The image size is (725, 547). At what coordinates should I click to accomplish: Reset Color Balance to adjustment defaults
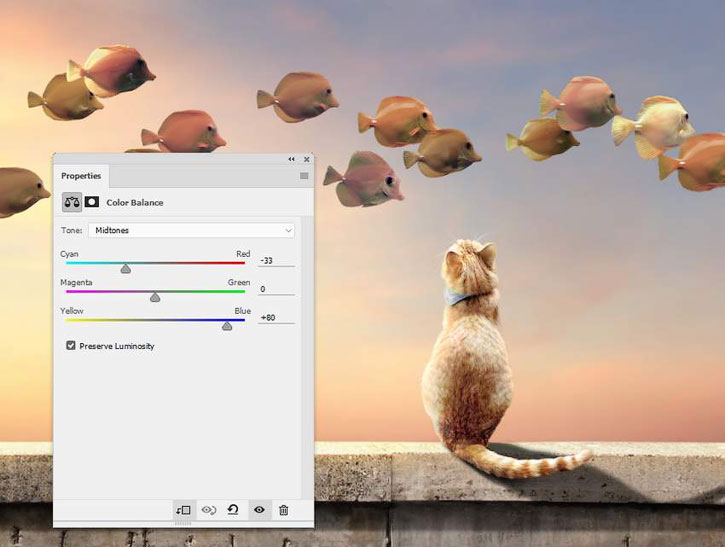[233, 510]
